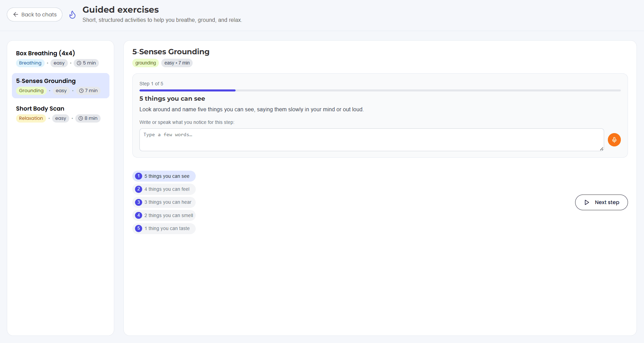Screen dimensions: 644x343
Task: Click the numbered circle 5 step badge
Action: [x=138, y=228]
